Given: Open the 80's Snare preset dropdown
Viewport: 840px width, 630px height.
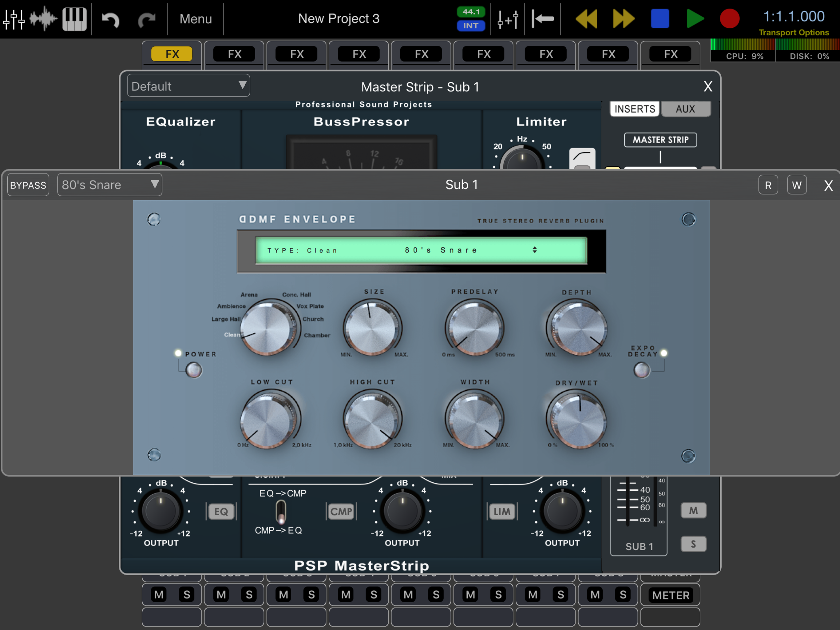Looking at the screenshot, I should click(x=110, y=185).
